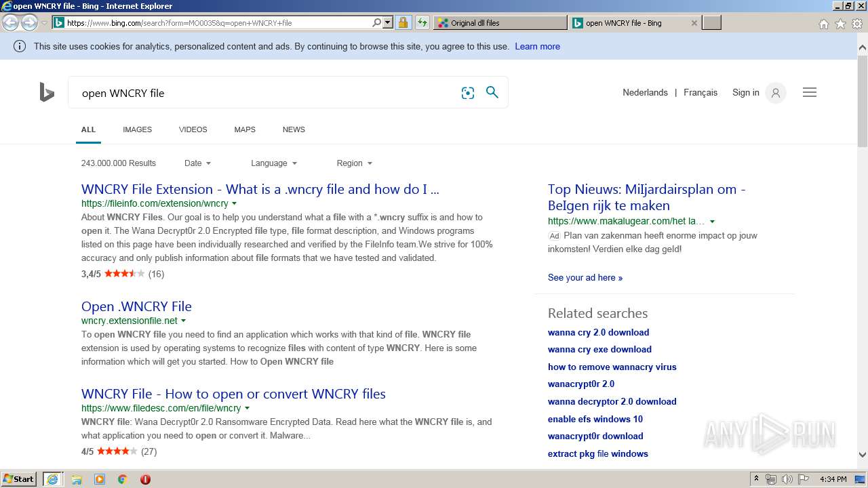Switch language to Français

point(701,92)
